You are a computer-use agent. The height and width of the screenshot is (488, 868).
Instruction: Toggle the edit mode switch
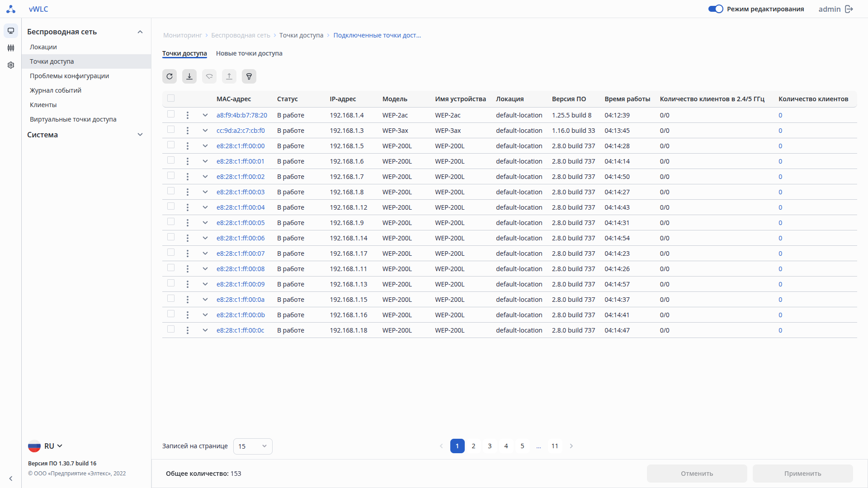(x=716, y=9)
